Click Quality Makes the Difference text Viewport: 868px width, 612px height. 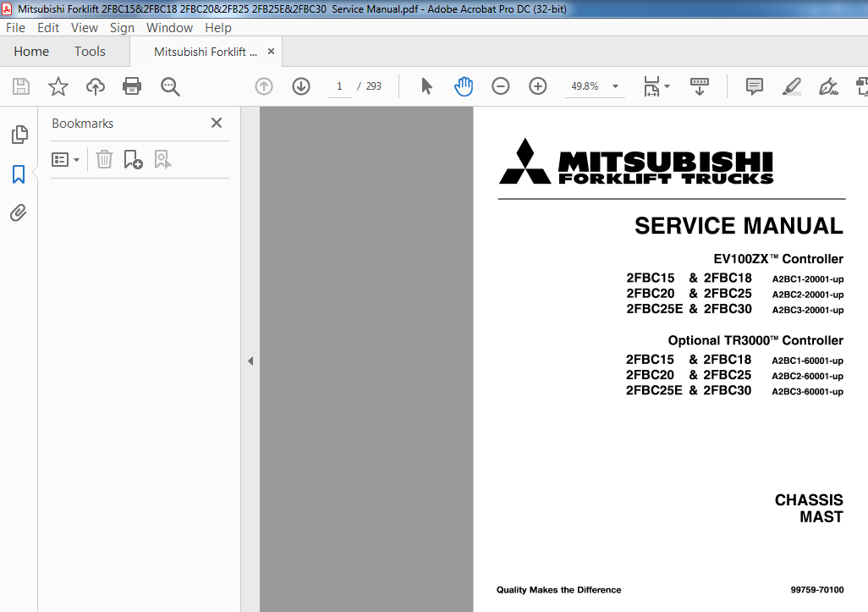click(x=558, y=590)
